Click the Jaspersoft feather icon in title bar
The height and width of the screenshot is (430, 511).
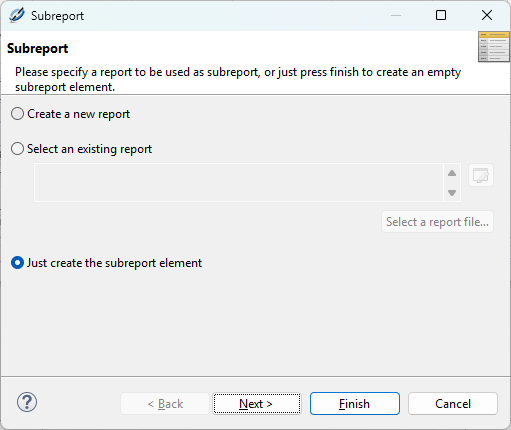17,15
